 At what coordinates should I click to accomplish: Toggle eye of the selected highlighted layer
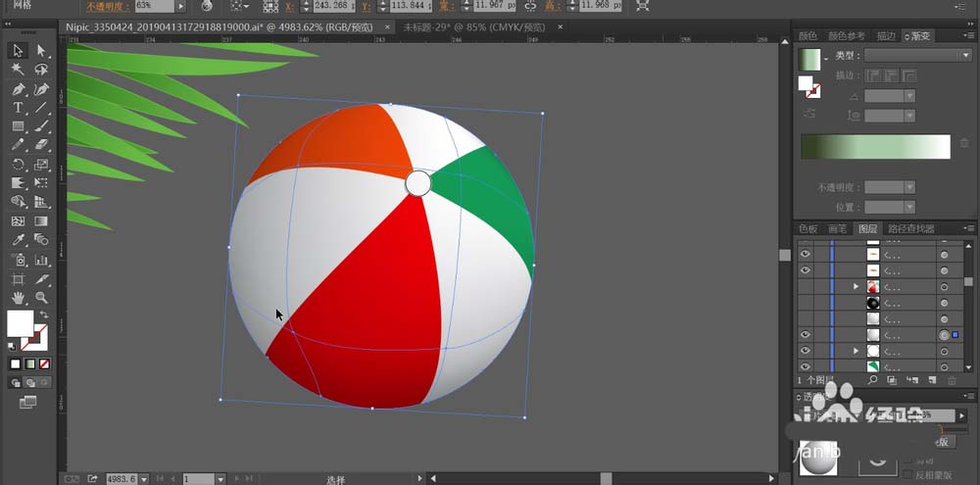[805, 335]
